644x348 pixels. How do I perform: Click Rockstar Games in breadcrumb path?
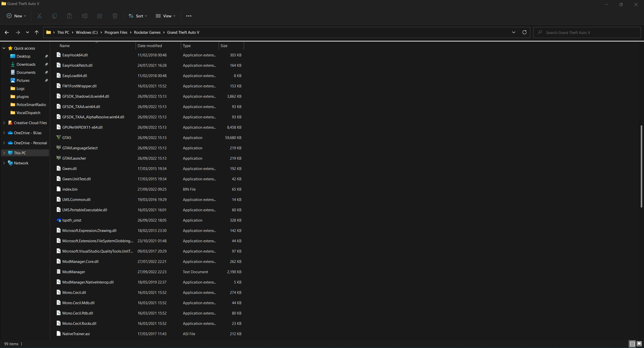(147, 32)
